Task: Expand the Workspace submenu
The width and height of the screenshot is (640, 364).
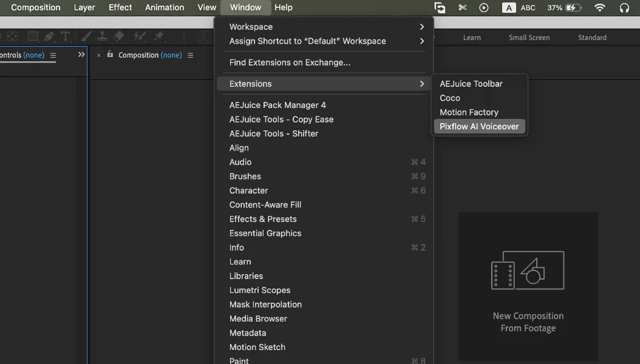Action: click(325, 27)
